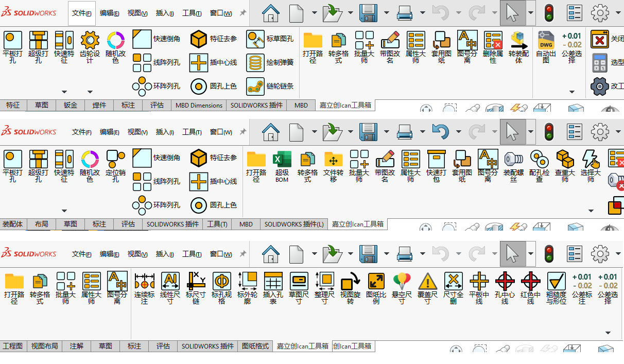Select the 连续标注 continuous dimension tool
624x364 pixels.
(144, 288)
